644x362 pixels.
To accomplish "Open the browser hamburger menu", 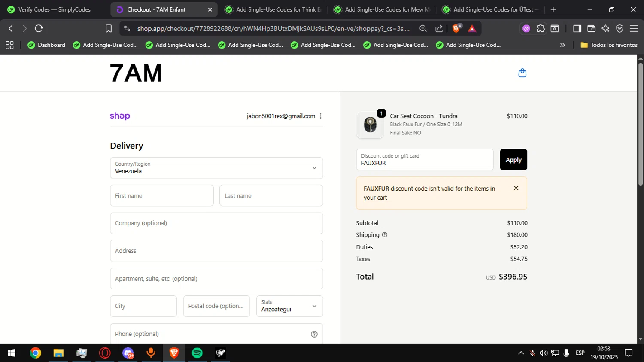I will (x=634, y=28).
